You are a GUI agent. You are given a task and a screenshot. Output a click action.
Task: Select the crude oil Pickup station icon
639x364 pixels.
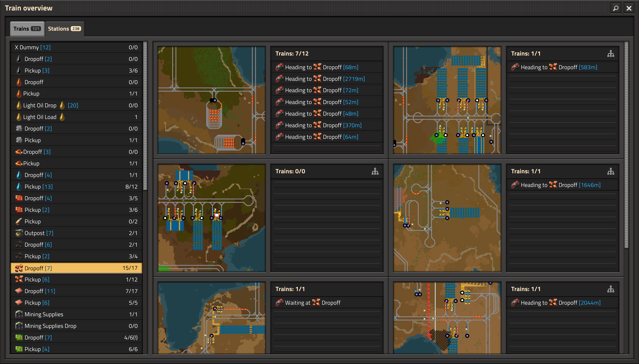(x=19, y=93)
